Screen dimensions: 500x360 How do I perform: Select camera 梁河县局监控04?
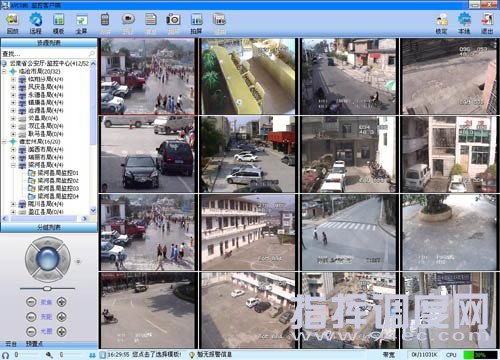[53, 196]
